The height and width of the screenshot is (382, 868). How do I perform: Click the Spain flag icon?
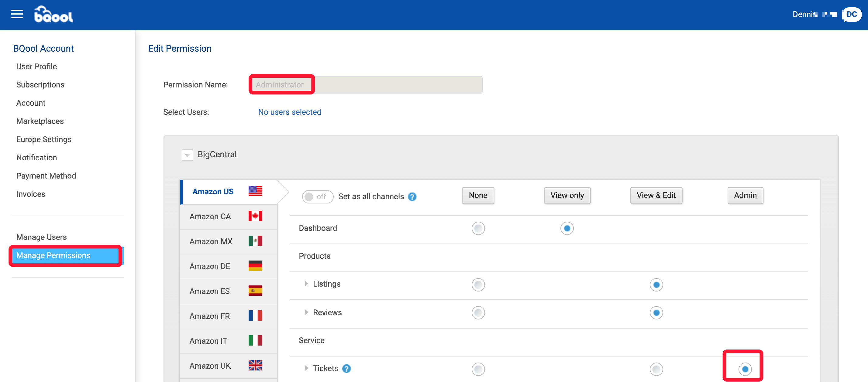pos(255,291)
